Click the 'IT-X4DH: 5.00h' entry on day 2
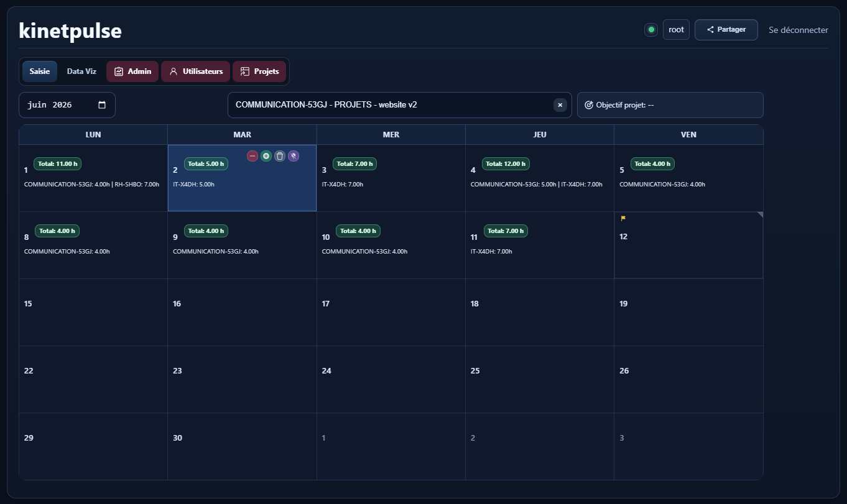This screenshot has height=504, width=847. point(193,185)
